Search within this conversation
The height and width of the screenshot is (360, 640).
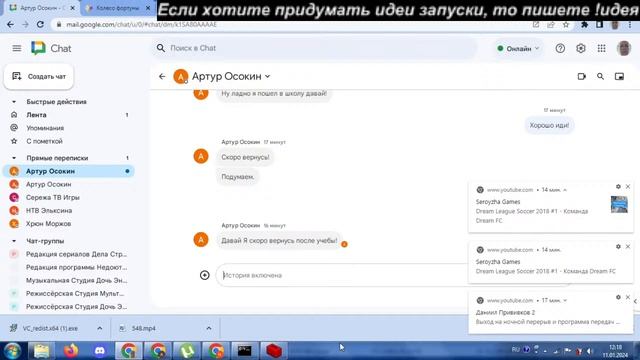(600, 76)
